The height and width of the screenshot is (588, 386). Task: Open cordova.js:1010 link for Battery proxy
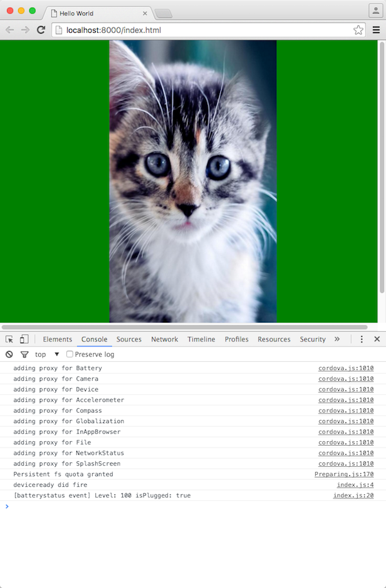(346, 368)
